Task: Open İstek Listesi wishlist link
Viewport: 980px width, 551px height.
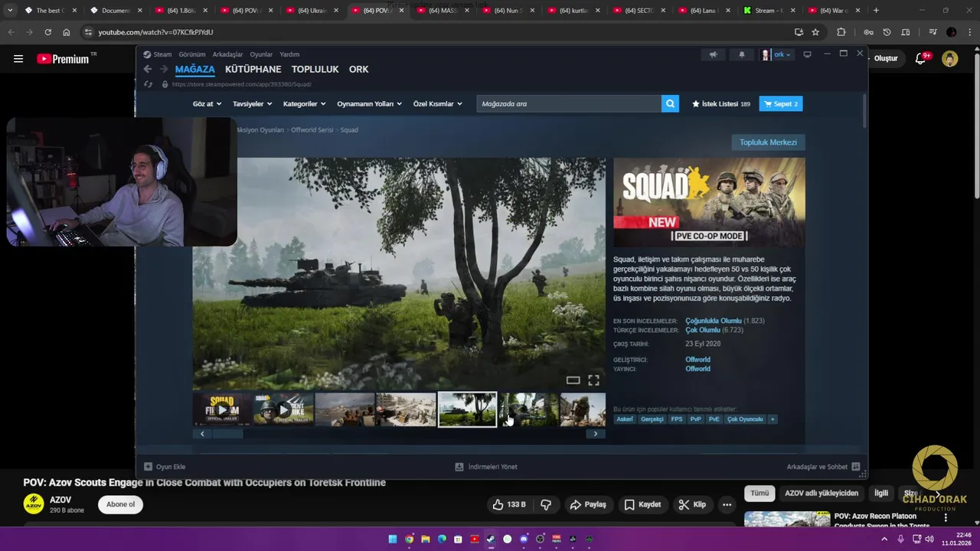Action: click(x=720, y=104)
